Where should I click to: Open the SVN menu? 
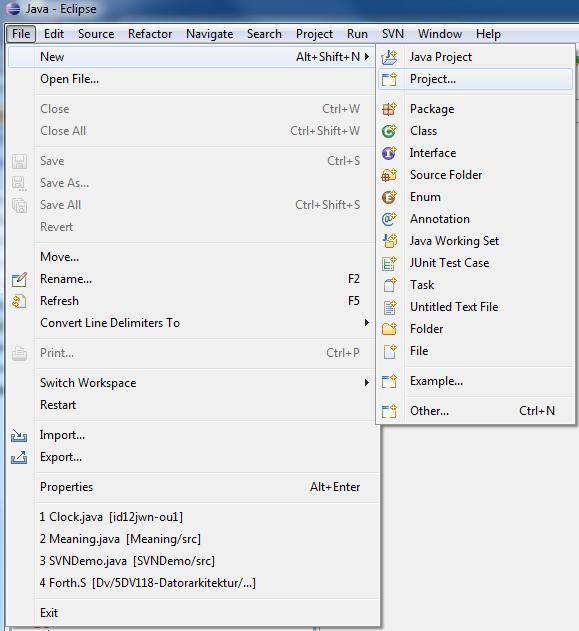(393, 34)
